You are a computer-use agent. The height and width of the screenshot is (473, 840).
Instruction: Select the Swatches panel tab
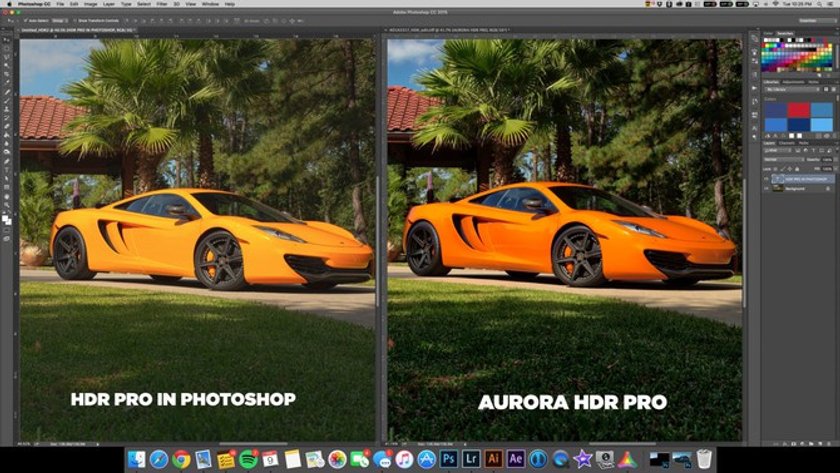click(x=785, y=33)
